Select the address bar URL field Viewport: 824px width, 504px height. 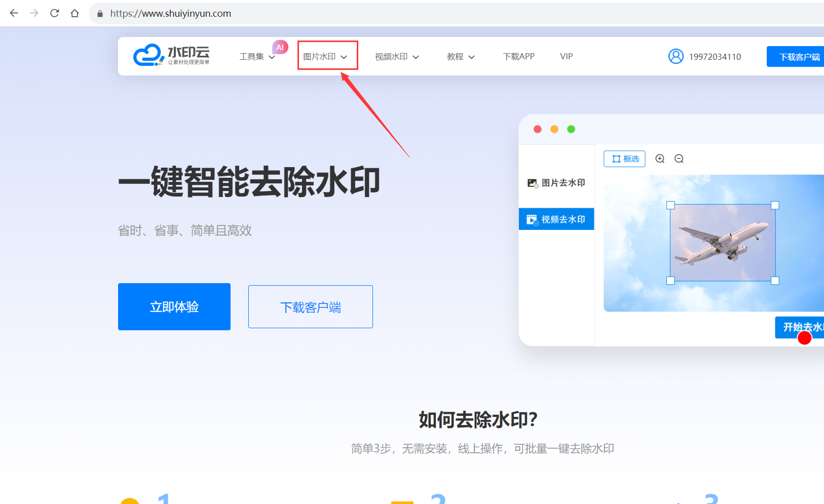click(x=456, y=13)
